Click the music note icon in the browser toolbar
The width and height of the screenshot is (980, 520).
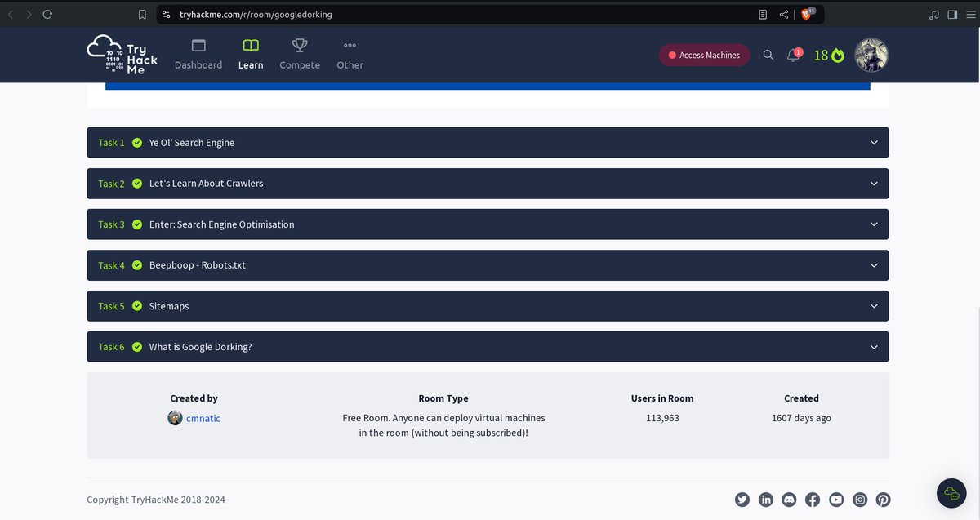(934, 14)
